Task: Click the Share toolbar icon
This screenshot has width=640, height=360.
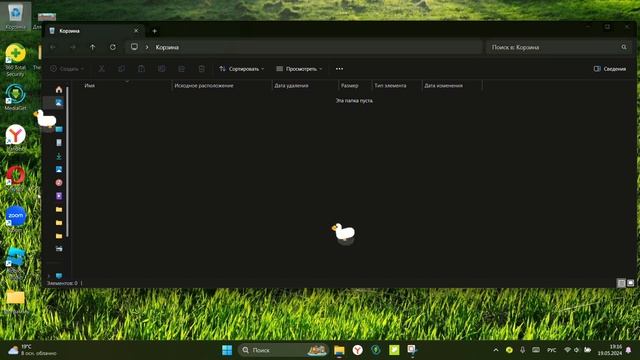Action: coord(182,69)
